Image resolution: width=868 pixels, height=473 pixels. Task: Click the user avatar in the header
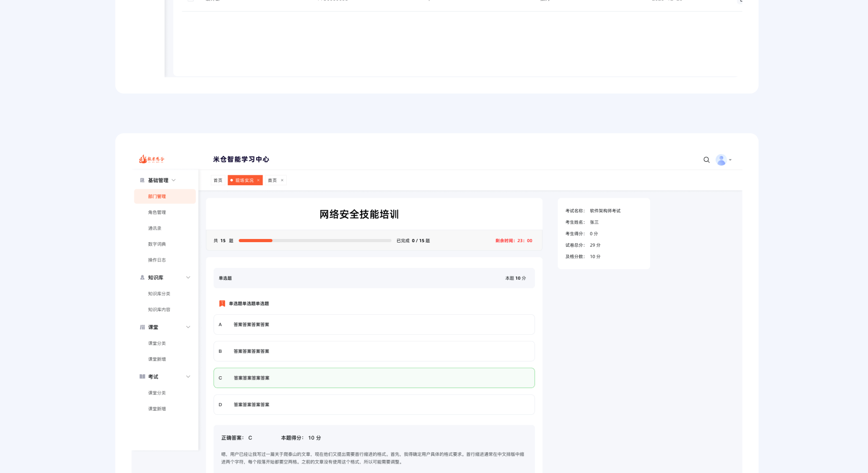(x=721, y=160)
